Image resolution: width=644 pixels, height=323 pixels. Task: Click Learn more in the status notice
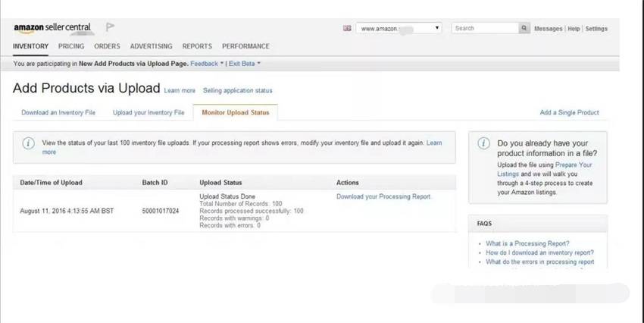click(434, 143)
